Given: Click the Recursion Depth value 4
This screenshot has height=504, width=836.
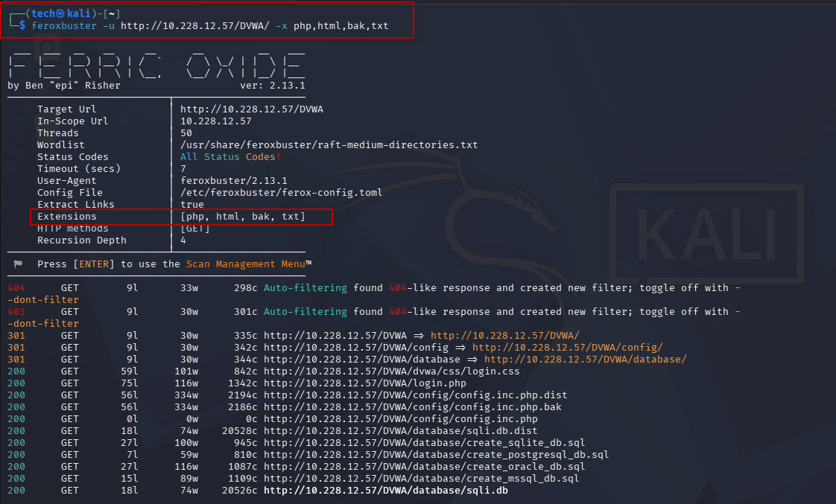Looking at the screenshot, I should point(183,240).
